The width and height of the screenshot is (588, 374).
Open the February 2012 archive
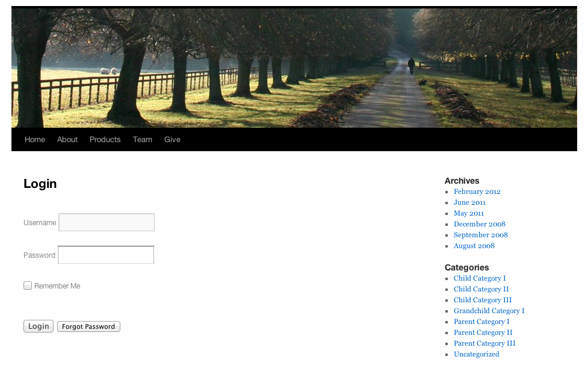click(x=477, y=191)
